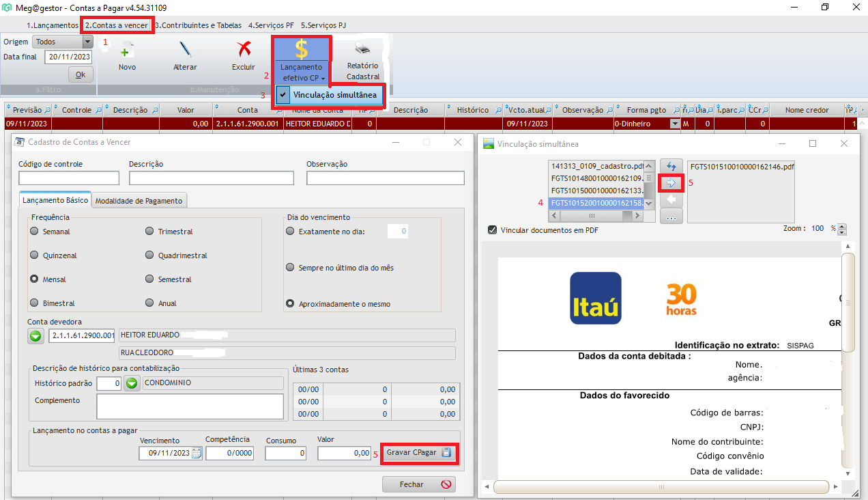Open Lançamento efetivo CP dollar icon

(x=301, y=51)
